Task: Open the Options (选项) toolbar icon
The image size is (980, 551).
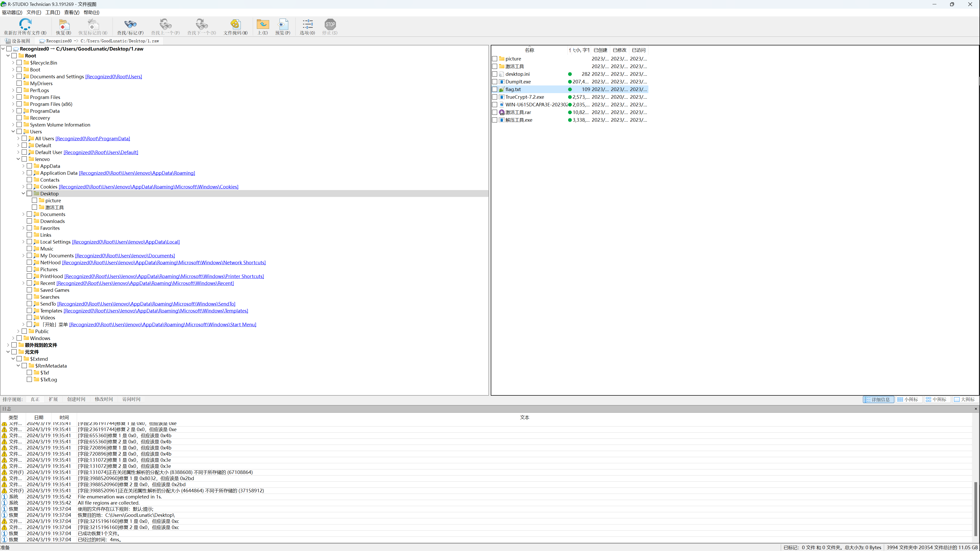Action: (307, 24)
